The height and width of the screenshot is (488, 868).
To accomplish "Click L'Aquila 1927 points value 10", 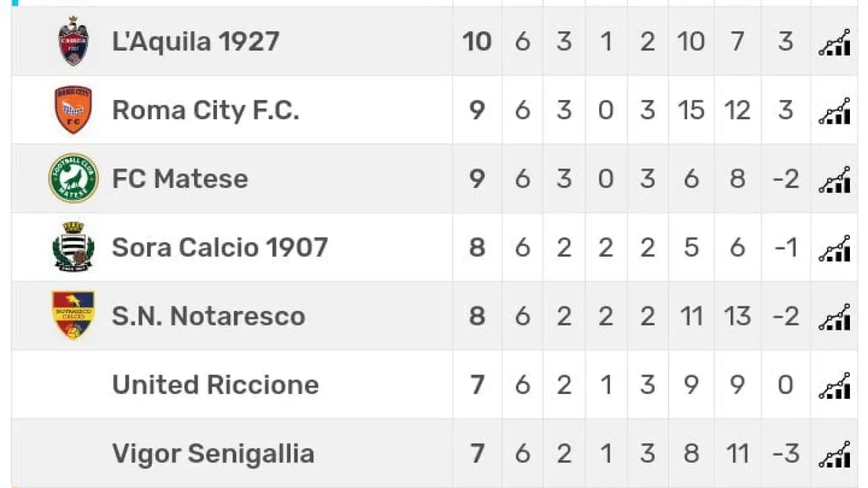I will 477,42.
